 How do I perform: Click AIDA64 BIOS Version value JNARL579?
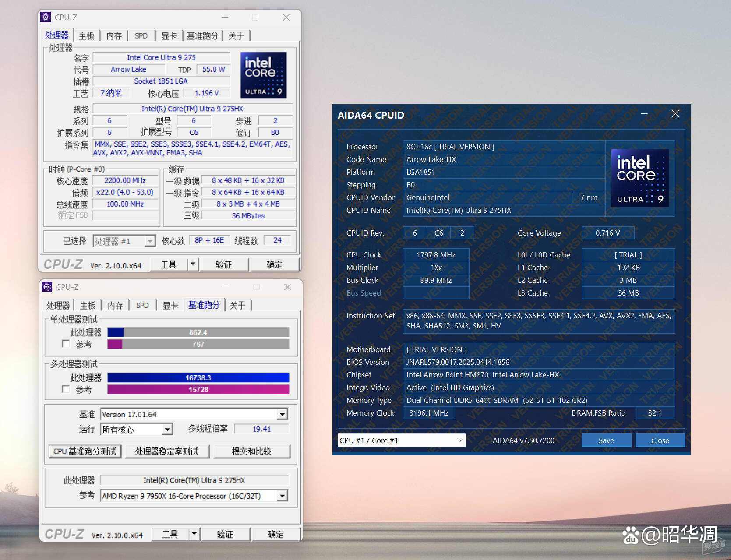click(x=539, y=362)
